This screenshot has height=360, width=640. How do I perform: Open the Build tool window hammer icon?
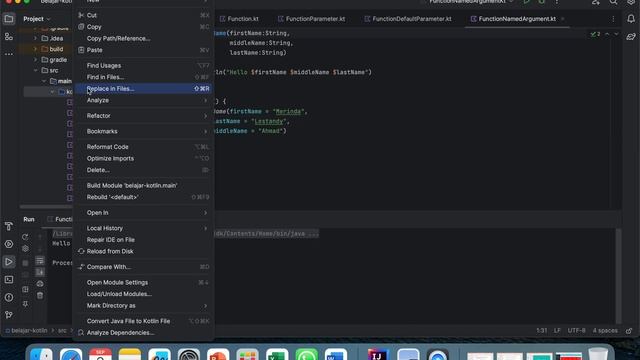pos(9,226)
